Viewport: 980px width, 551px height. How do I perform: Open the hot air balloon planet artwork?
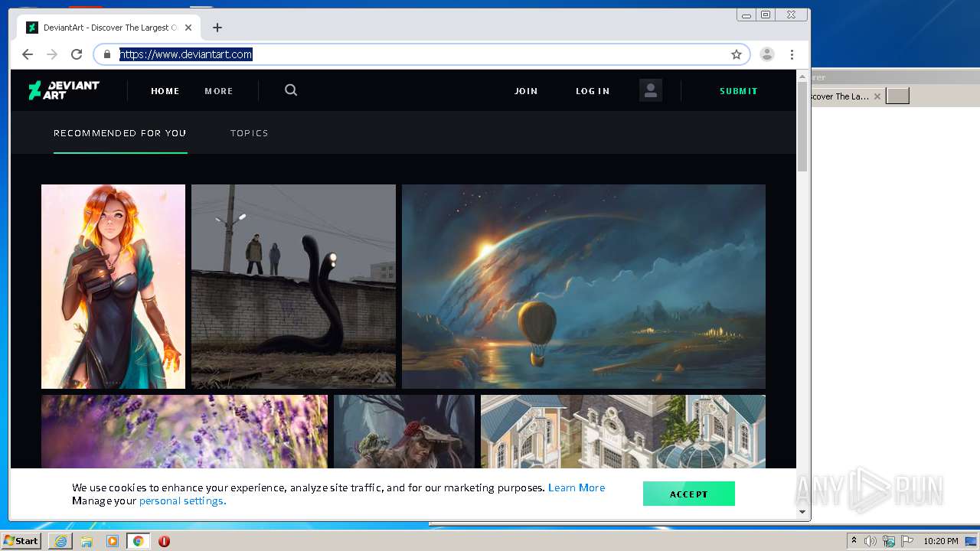[x=583, y=286]
